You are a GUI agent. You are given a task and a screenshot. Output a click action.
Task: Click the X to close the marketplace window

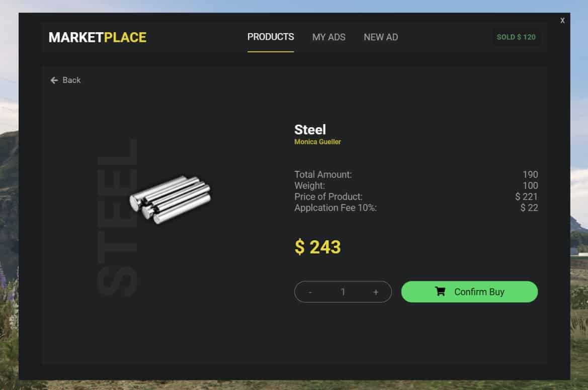pos(562,20)
